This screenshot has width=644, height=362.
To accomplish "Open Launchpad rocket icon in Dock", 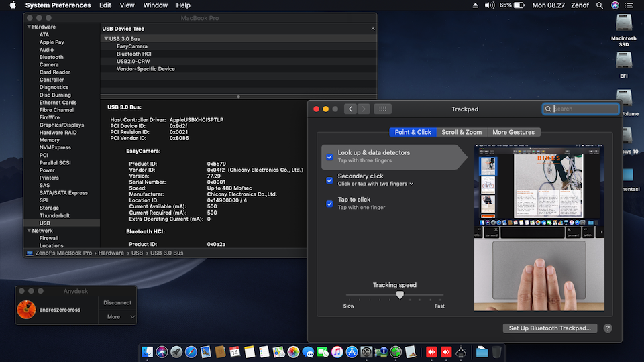I will click(x=176, y=352).
